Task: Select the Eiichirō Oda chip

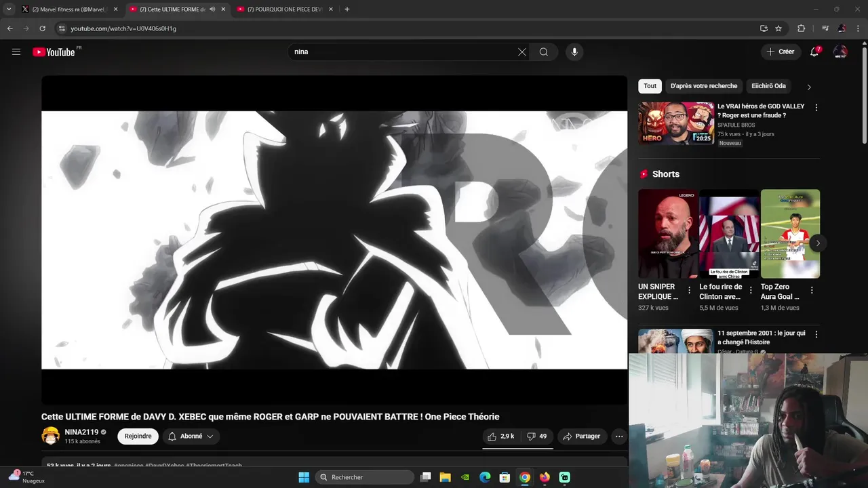Action: [x=768, y=86]
